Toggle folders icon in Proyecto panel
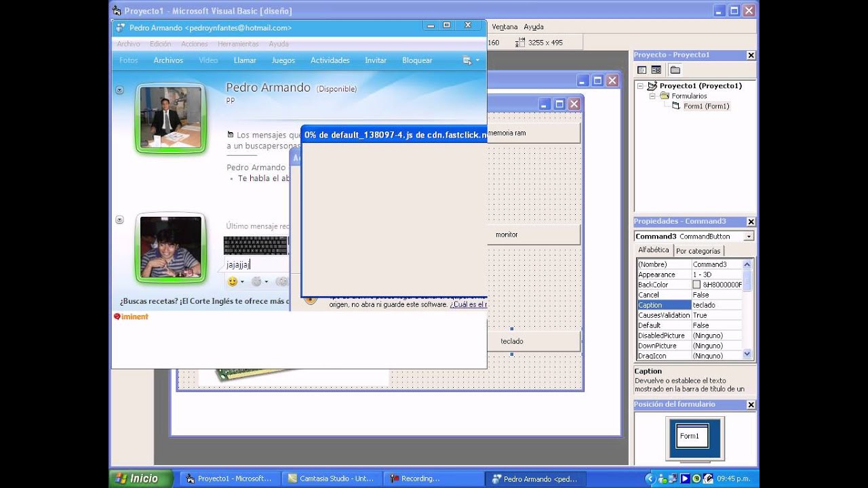The image size is (868, 488). coord(675,70)
